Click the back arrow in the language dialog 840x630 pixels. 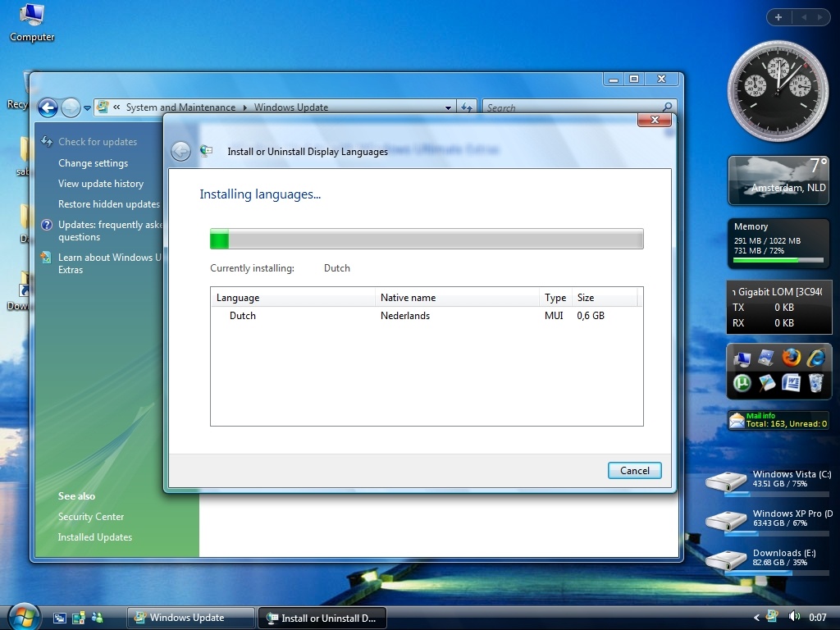pos(181,152)
